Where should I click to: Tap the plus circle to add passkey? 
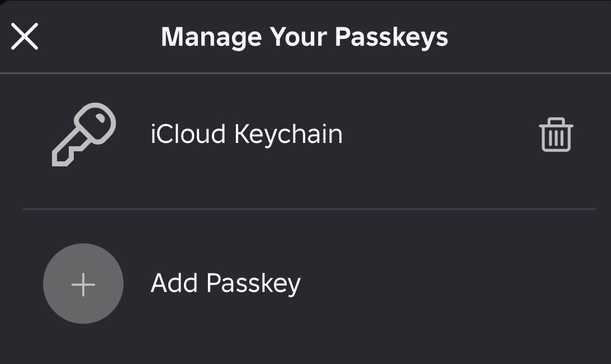(x=83, y=284)
